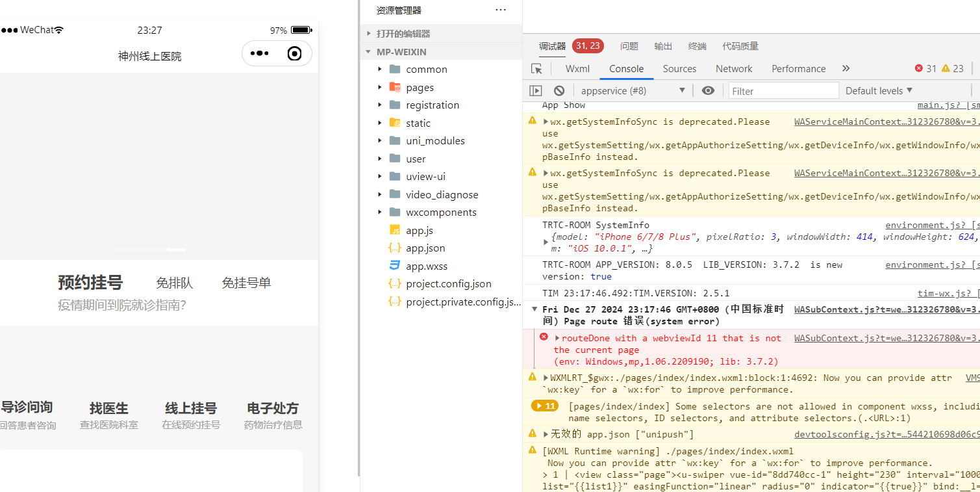Open the main.js source link
The width and height of the screenshot is (980, 492).
(949, 105)
